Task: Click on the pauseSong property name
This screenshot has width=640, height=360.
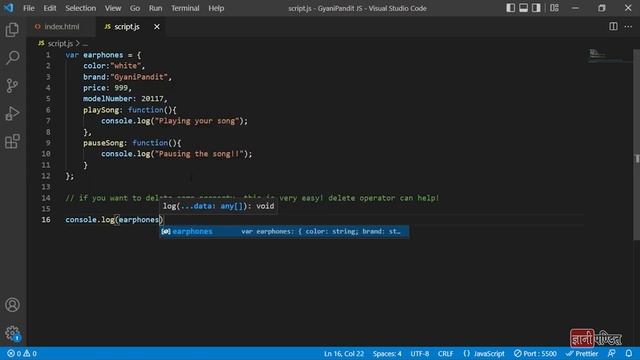Action: point(103,143)
